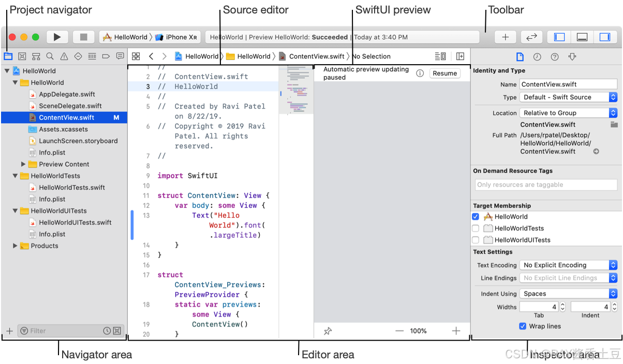The image size is (623, 364).
Task: Go back with the left chevron
Action: (151, 56)
